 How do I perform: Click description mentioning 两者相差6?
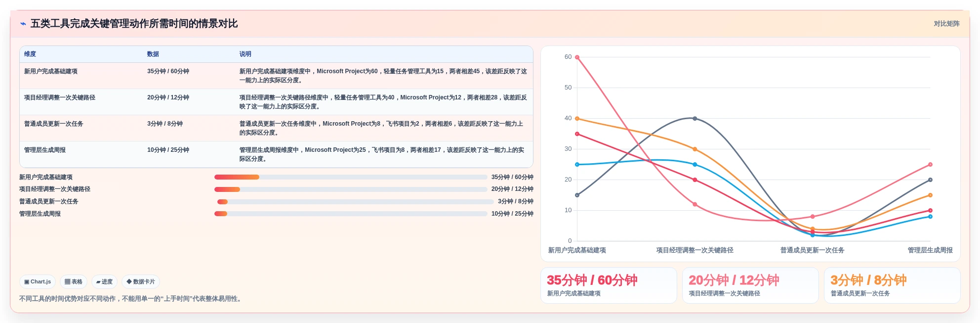381,128
